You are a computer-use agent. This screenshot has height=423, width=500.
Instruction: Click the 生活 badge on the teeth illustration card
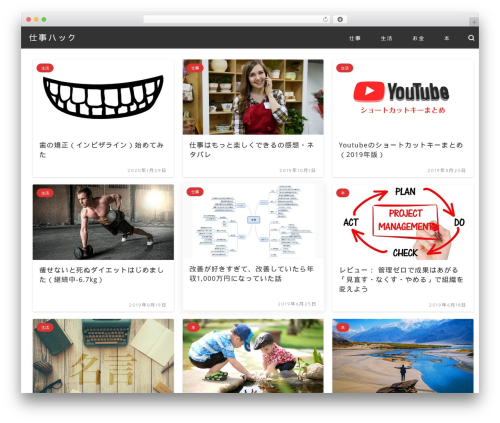coord(45,68)
